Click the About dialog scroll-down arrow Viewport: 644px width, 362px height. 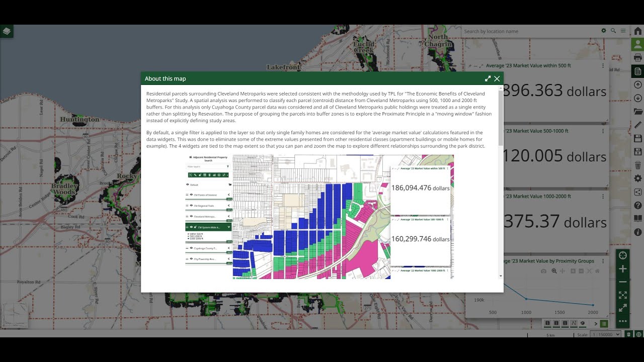click(x=501, y=276)
